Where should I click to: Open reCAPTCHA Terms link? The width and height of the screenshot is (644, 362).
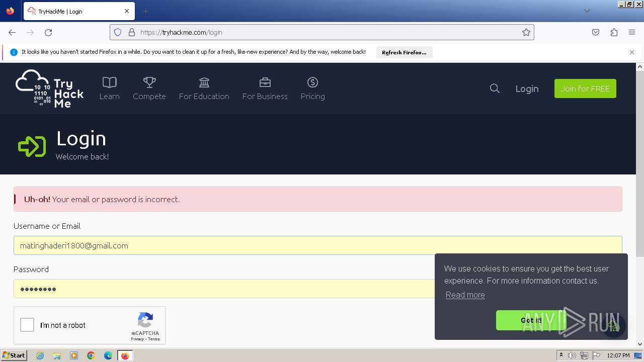(x=153, y=339)
